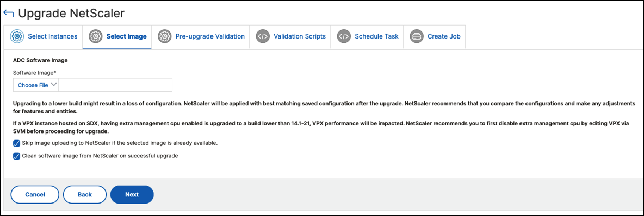The height and width of the screenshot is (216, 644).
Task: Click the Next button
Action: tap(132, 195)
